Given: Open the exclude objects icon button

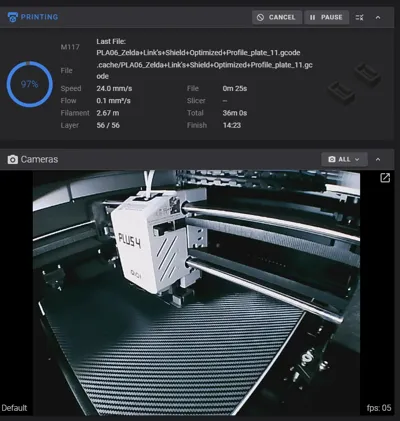Looking at the screenshot, I should click(359, 17).
